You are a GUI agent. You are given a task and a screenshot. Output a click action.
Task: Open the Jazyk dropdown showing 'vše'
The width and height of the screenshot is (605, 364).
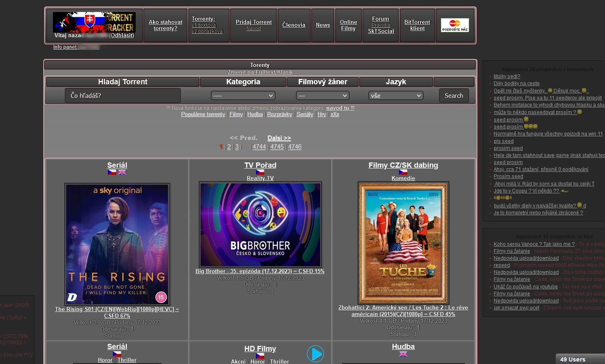[x=396, y=95]
